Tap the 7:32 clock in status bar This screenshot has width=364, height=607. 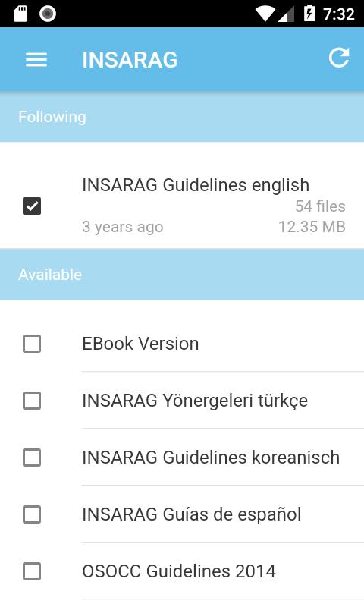click(339, 14)
